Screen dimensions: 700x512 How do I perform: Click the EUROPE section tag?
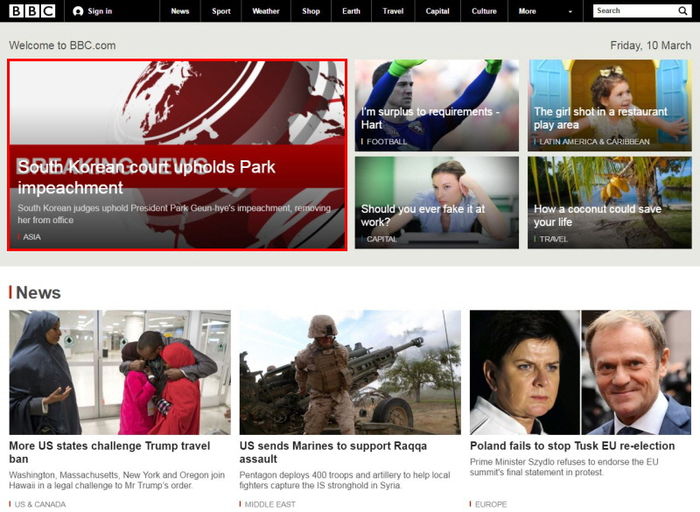[x=491, y=504]
